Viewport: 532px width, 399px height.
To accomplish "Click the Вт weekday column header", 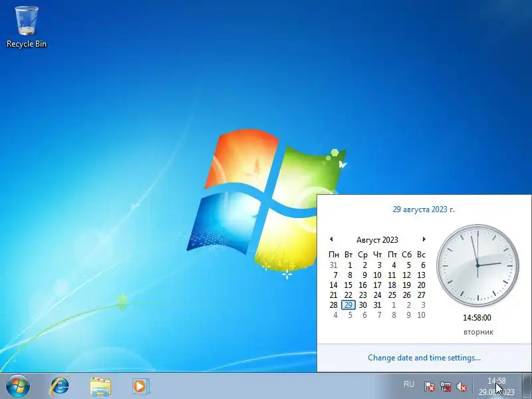I will tap(348, 255).
